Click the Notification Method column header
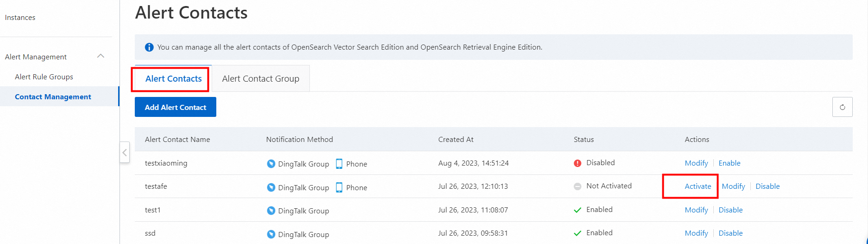This screenshot has width=868, height=244. tap(300, 140)
